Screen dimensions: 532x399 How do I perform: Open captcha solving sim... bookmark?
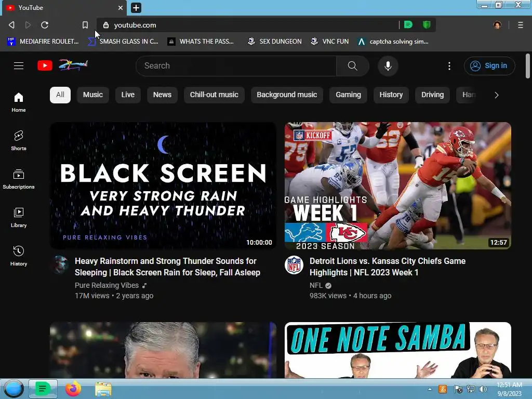pos(393,42)
